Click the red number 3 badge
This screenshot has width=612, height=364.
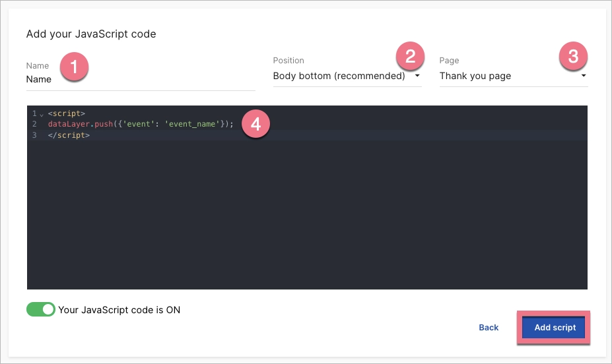coord(573,57)
